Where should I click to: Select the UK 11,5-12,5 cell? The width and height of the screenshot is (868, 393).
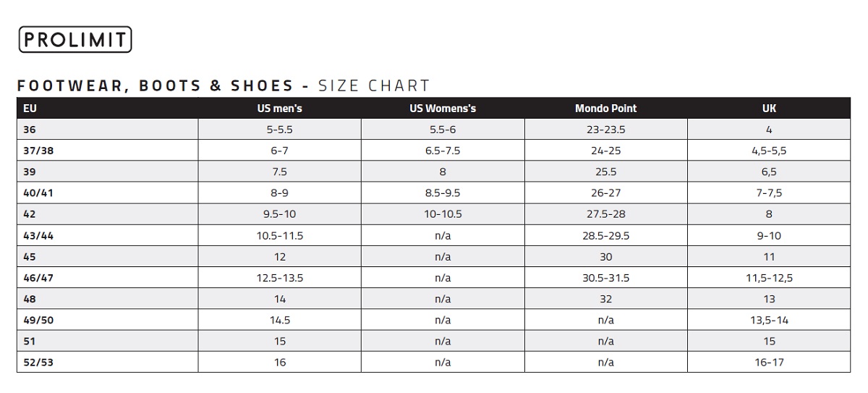click(x=769, y=278)
